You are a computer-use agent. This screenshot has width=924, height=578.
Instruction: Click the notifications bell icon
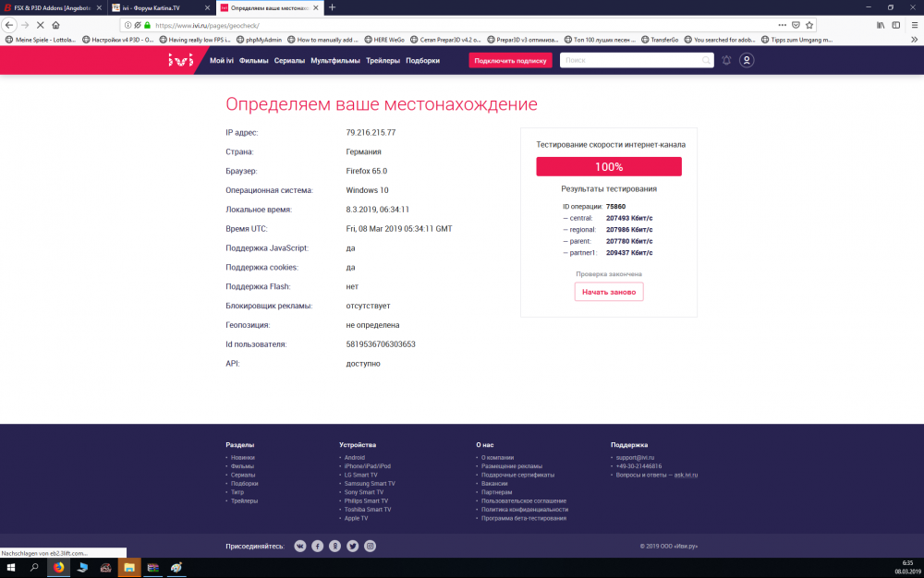tap(725, 59)
